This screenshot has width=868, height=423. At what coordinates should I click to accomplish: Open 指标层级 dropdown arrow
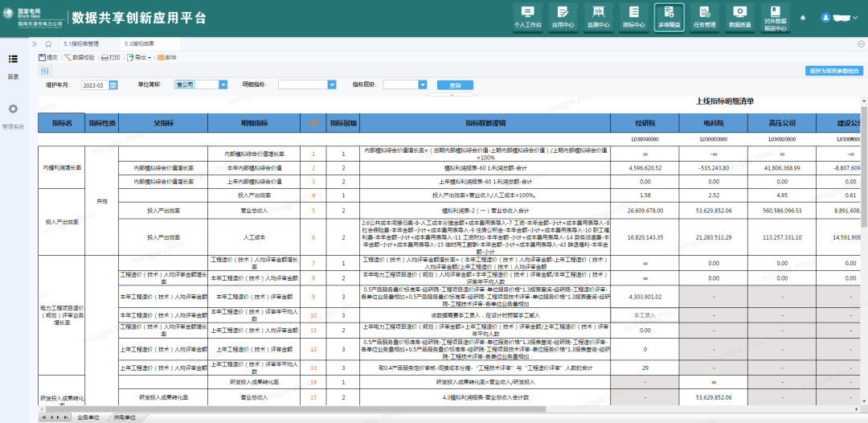pyautogui.click(x=423, y=84)
